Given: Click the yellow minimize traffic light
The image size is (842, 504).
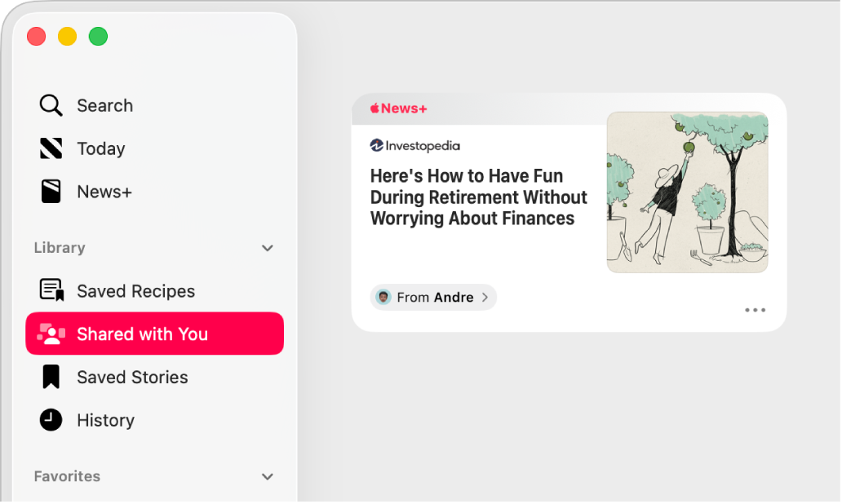Looking at the screenshot, I should [67, 36].
